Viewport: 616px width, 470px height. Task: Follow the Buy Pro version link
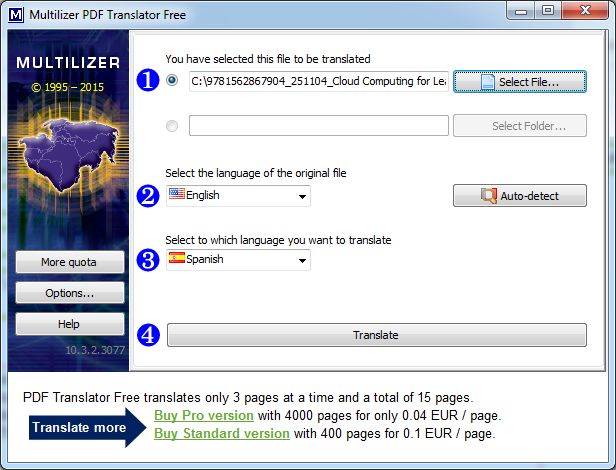tap(204, 415)
